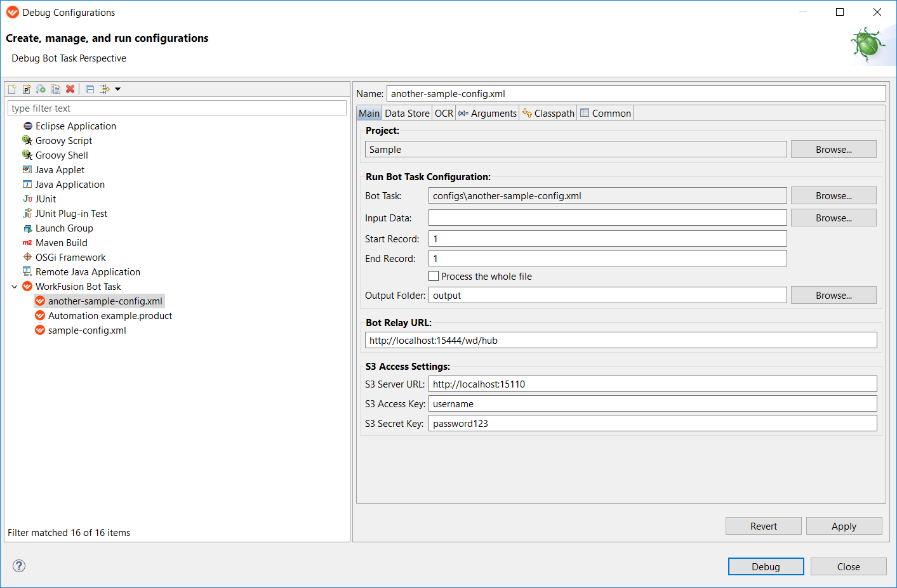Collapse the WorkFusion Bot Task node
The height and width of the screenshot is (588, 897).
point(14,287)
